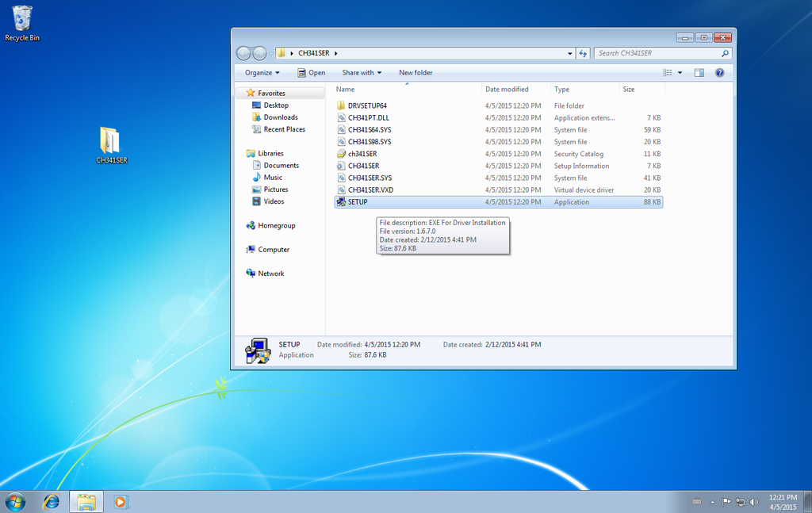Select the CH341SER.VXD file name
The image size is (812, 513).
pyautogui.click(x=370, y=190)
